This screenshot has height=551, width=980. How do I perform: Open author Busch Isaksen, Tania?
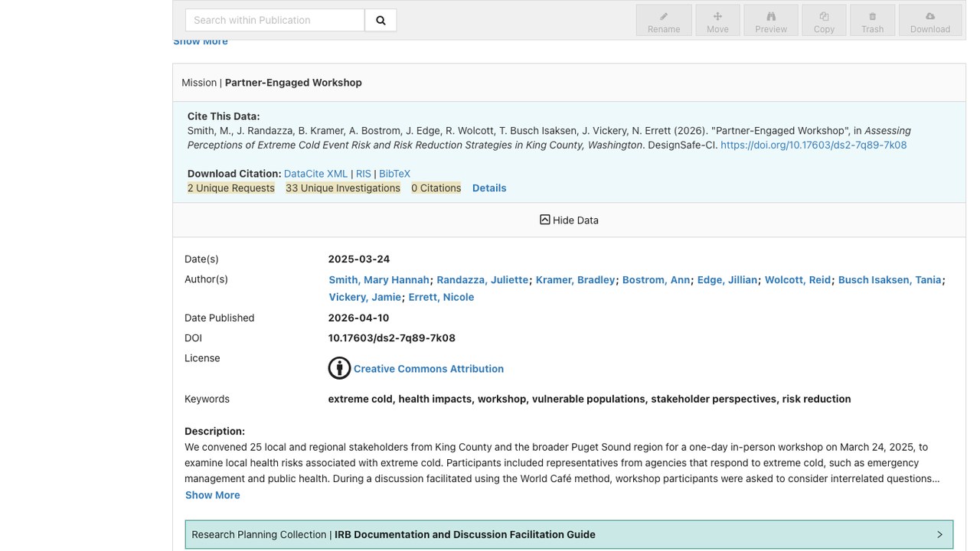[890, 280]
